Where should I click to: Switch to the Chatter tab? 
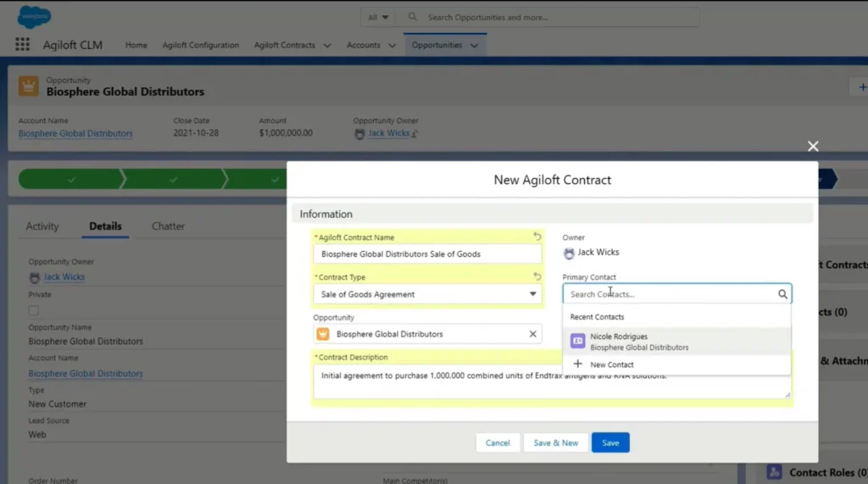[169, 226]
